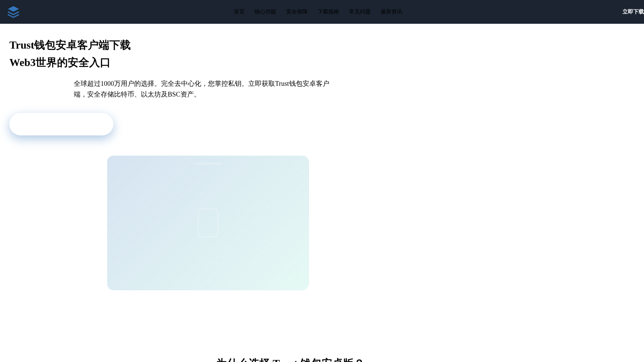Open the 首页 nav link
Viewport: 644px width, 362px height.
click(239, 12)
